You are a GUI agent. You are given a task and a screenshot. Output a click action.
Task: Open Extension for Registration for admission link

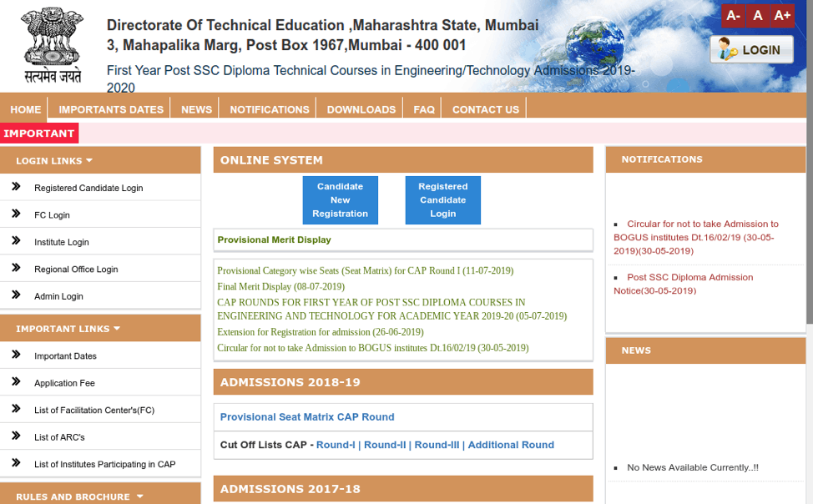[x=321, y=332]
